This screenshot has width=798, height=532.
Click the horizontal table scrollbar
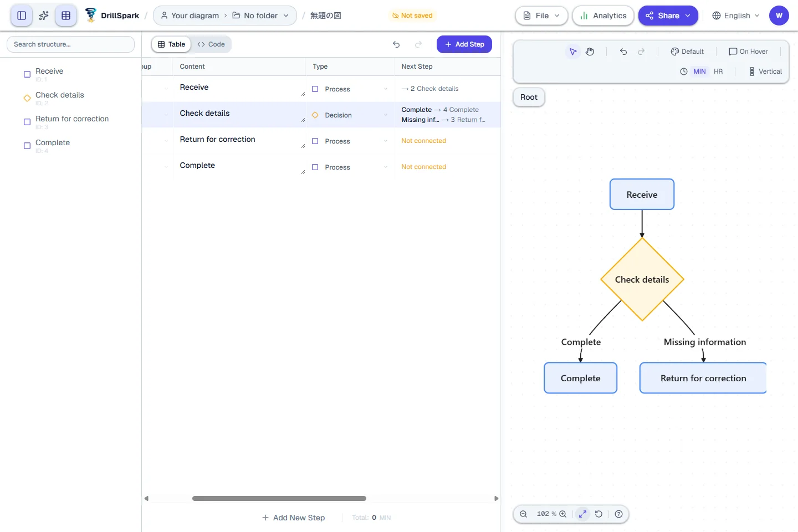(x=279, y=498)
